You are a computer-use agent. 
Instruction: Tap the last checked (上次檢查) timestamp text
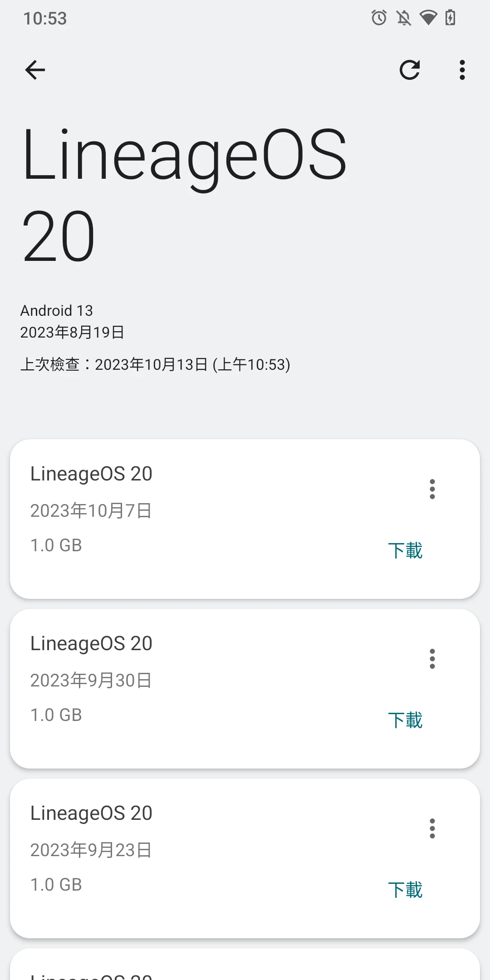155,364
